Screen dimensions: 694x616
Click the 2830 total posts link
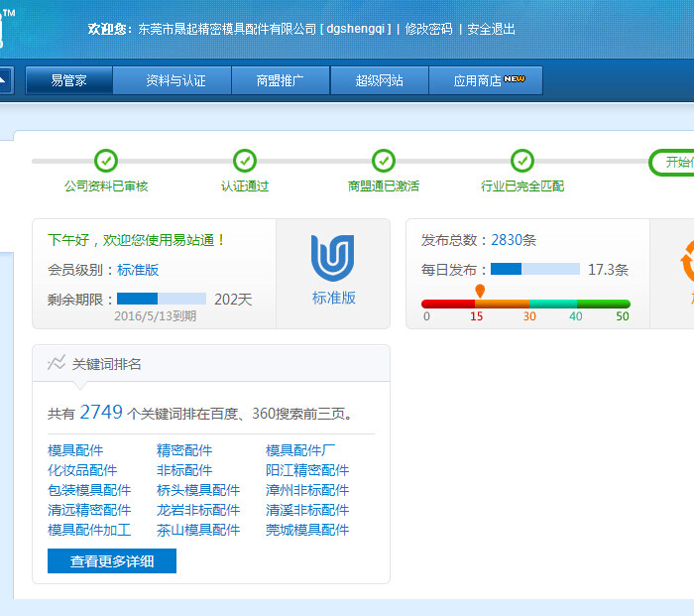[x=506, y=240]
